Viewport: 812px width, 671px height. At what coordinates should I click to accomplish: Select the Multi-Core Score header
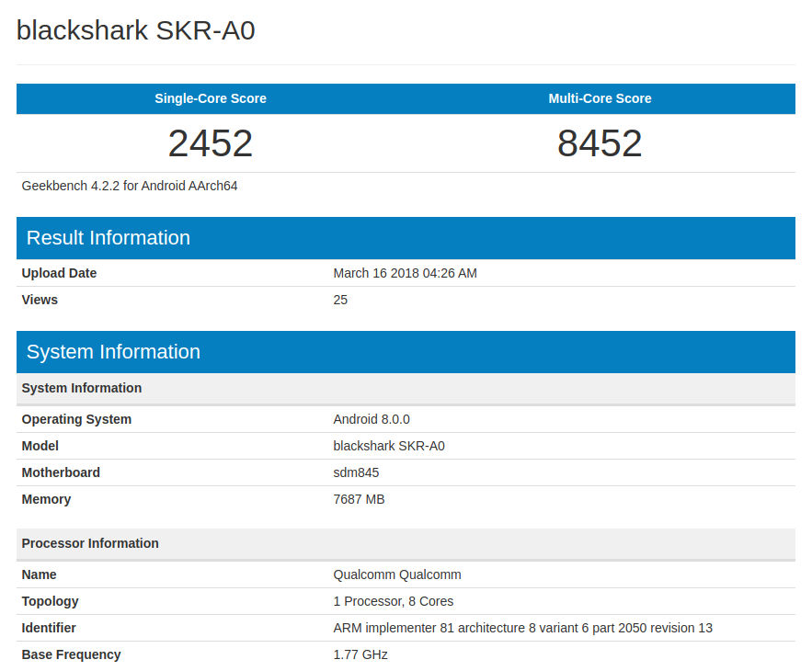click(600, 98)
